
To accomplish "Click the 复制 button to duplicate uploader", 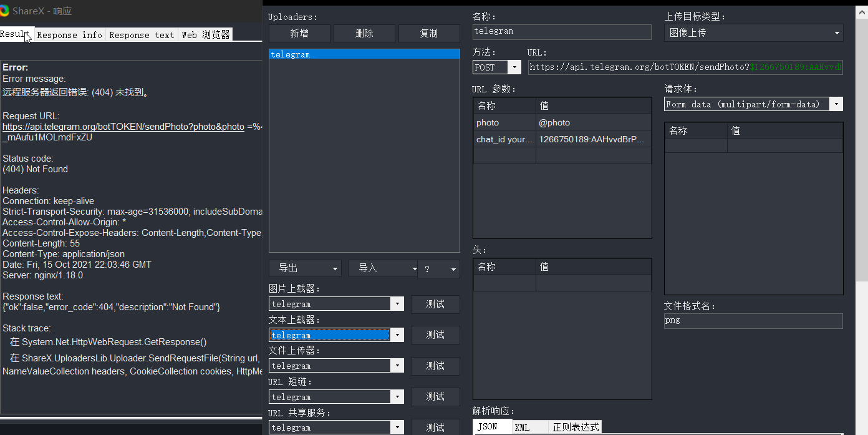I will point(429,33).
